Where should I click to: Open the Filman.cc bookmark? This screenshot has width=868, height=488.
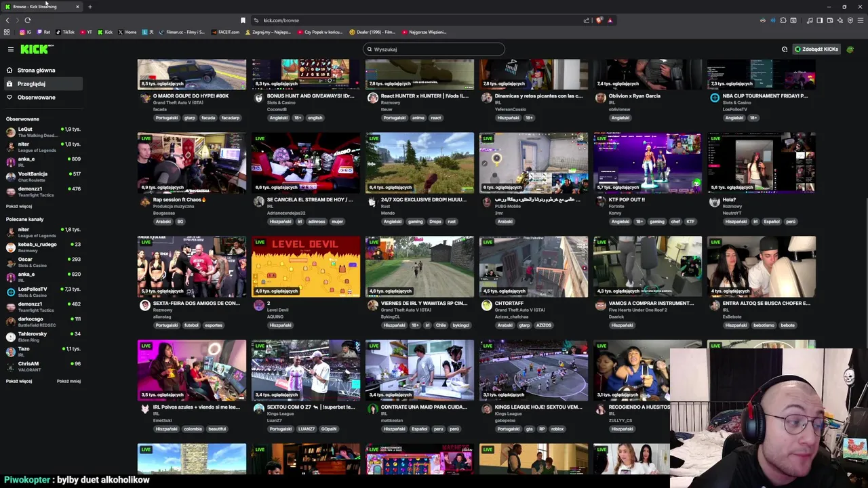point(181,32)
